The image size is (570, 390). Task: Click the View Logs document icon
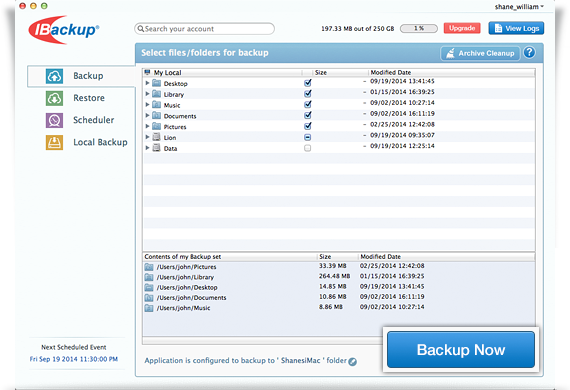point(498,28)
